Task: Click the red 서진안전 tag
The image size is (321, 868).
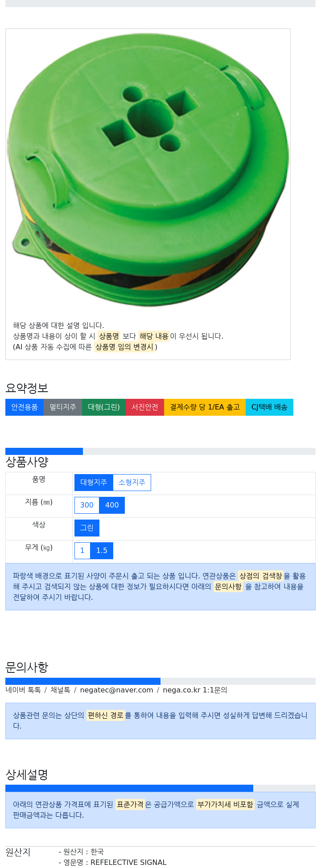Action: coord(145,407)
